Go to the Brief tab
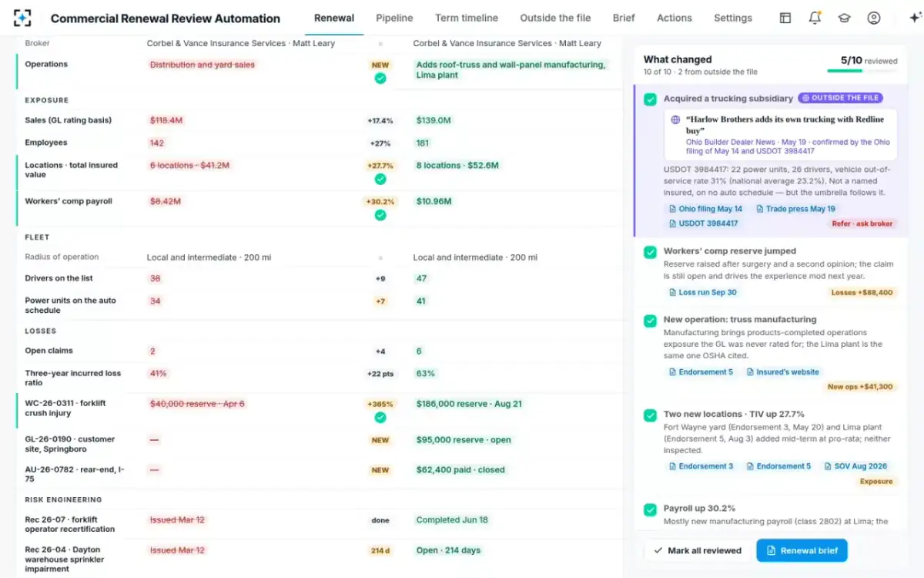The width and height of the screenshot is (924, 578). coord(624,18)
